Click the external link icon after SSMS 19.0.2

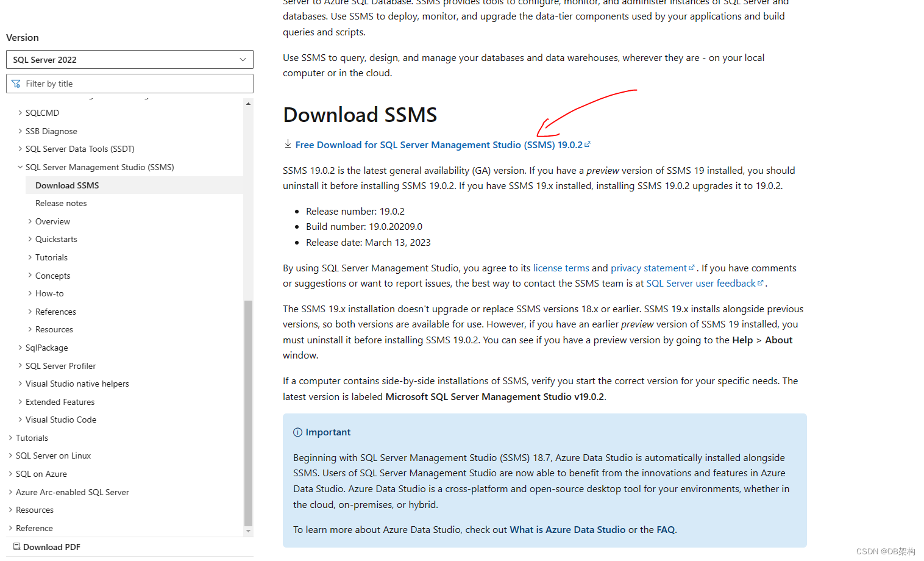click(588, 144)
